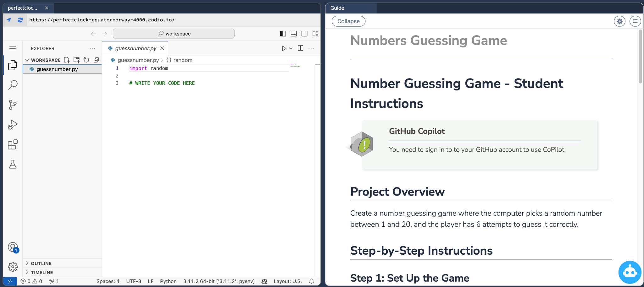Click the workspace search command field

point(174,34)
